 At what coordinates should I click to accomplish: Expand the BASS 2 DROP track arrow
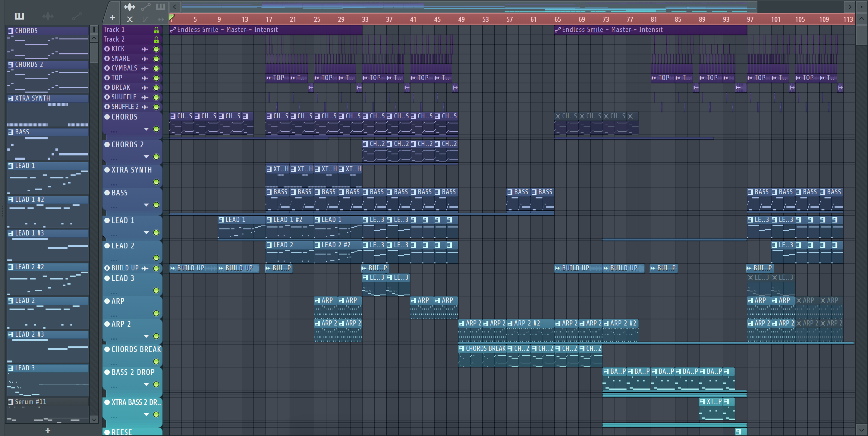coord(146,384)
